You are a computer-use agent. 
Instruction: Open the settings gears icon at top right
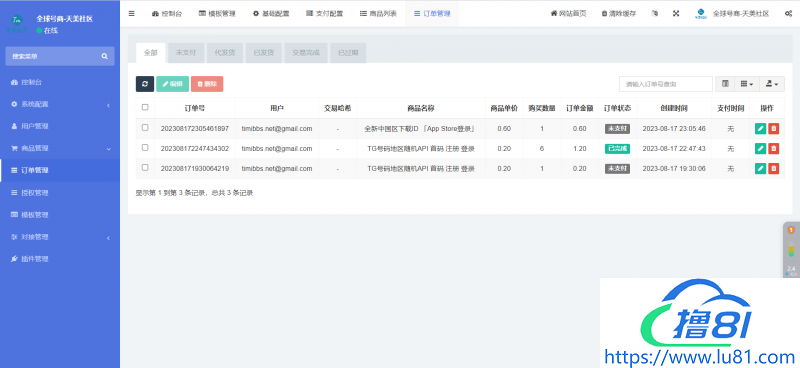click(x=788, y=14)
